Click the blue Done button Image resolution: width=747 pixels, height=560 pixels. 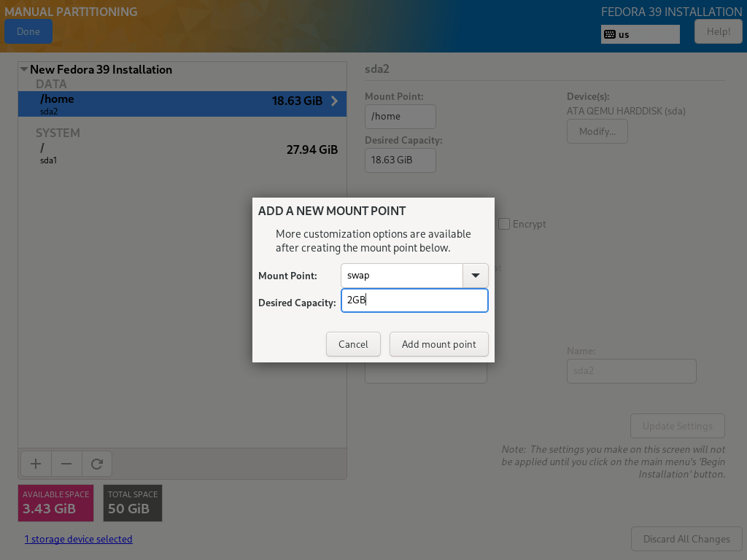click(28, 31)
